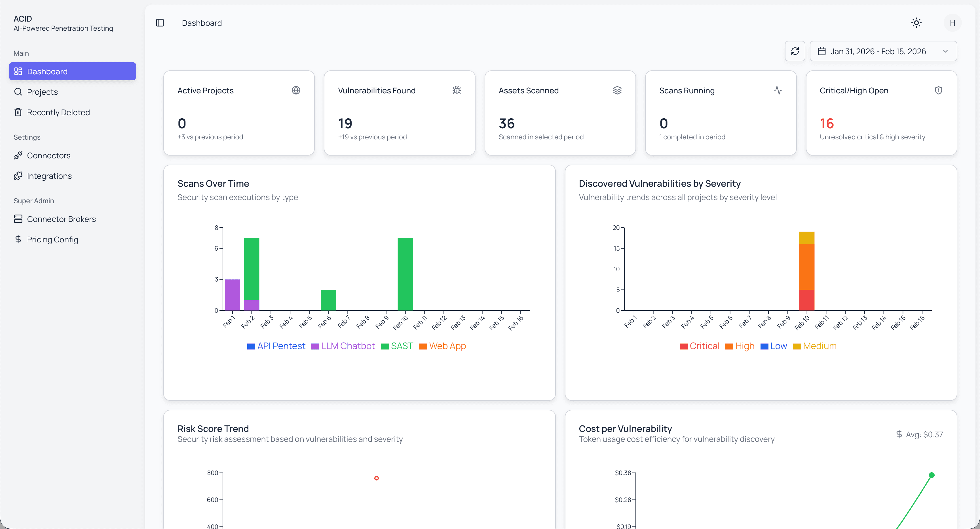Screen dimensions: 980x529
Task: Click the layers icon on Assets Scanned card
Action: tap(617, 90)
